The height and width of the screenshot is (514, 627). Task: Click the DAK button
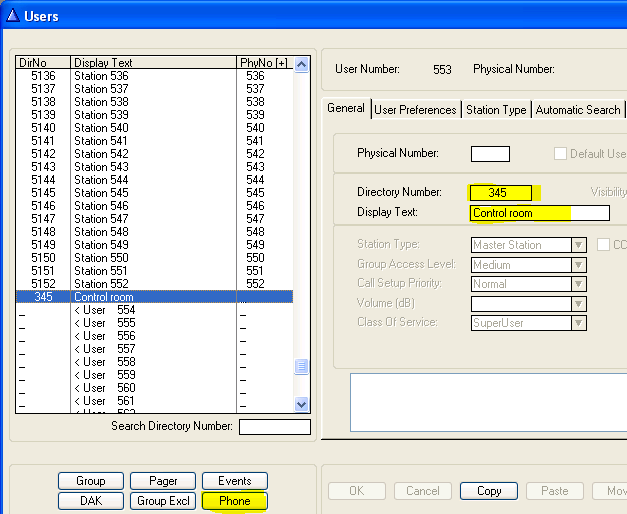click(x=90, y=501)
